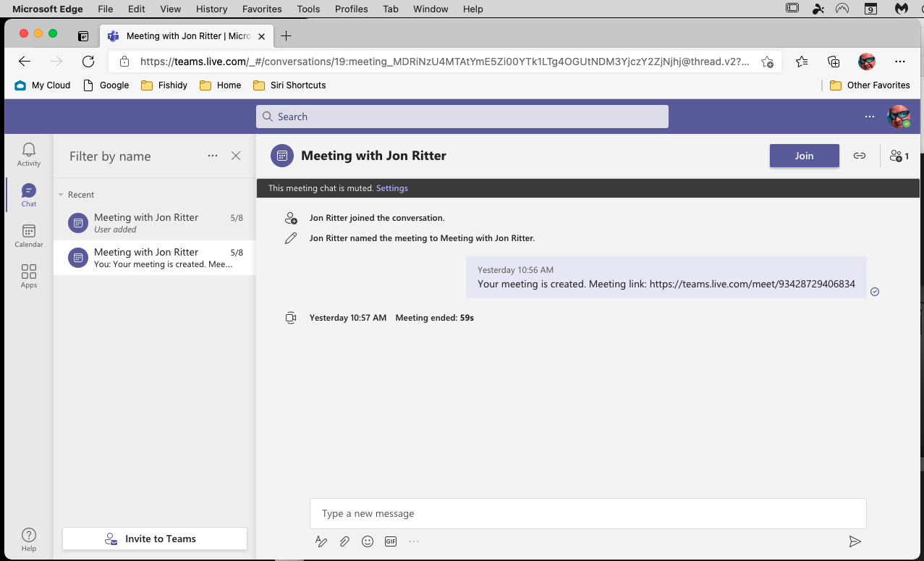Close the Filter by name bar
Viewport: 924px width, 561px height.
click(x=236, y=156)
